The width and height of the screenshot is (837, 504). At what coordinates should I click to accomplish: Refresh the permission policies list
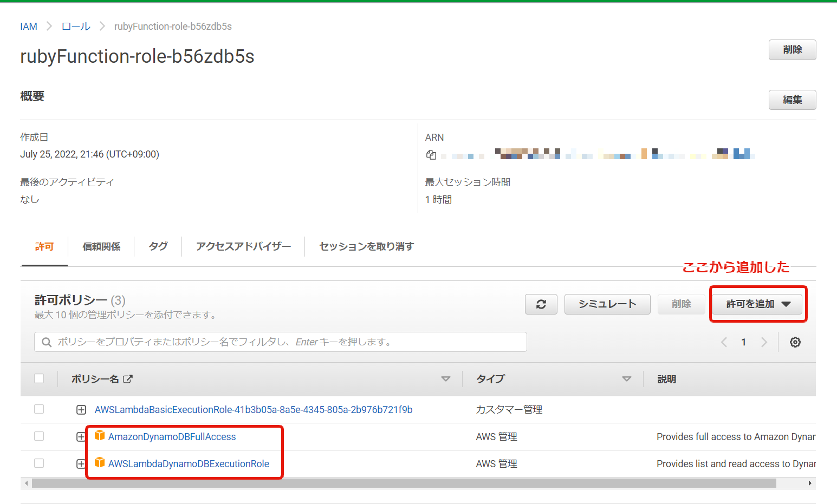click(x=541, y=304)
